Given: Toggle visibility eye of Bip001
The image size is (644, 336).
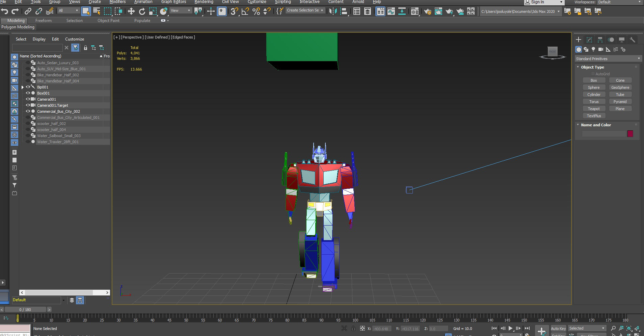Looking at the screenshot, I should (28, 87).
